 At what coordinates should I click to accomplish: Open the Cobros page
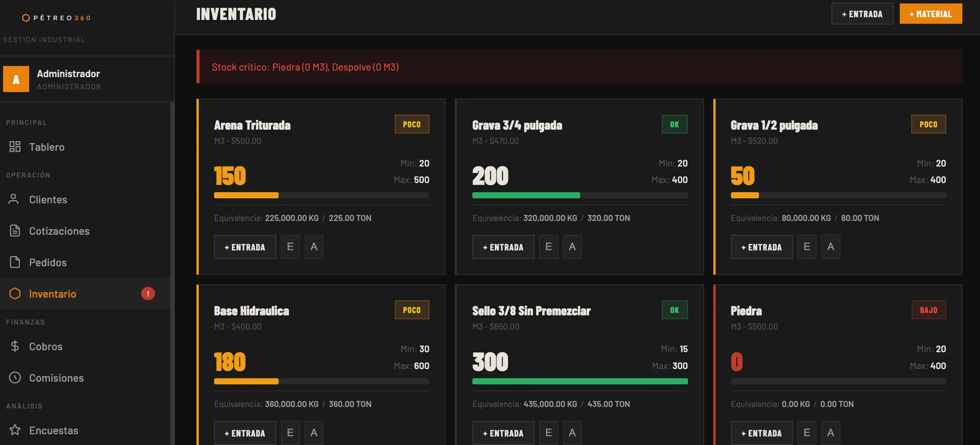(x=85, y=346)
